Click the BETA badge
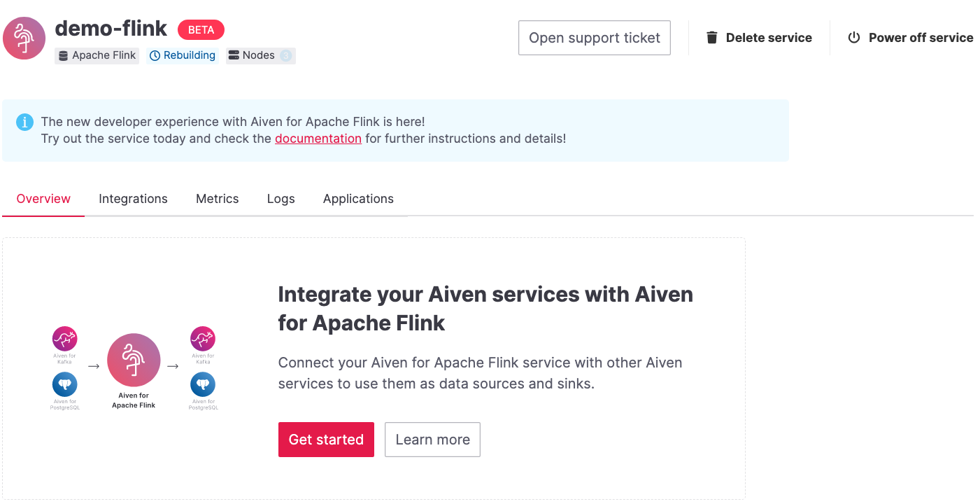This screenshot has height=504, width=980. pos(201,30)
